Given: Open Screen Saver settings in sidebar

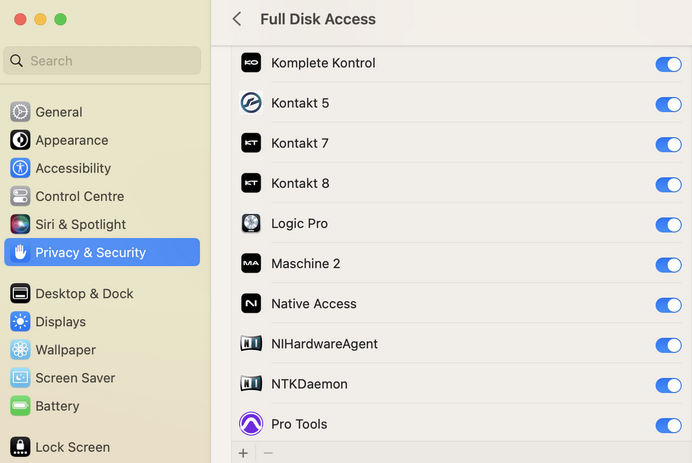Looking at the screenshot, I should click(102, 378).
